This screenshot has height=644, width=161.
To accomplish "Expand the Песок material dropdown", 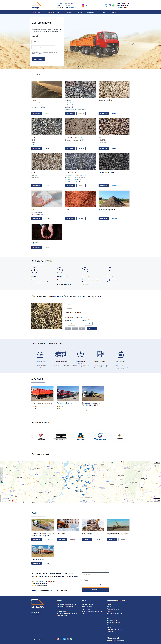I will click(x=80, y=304).
